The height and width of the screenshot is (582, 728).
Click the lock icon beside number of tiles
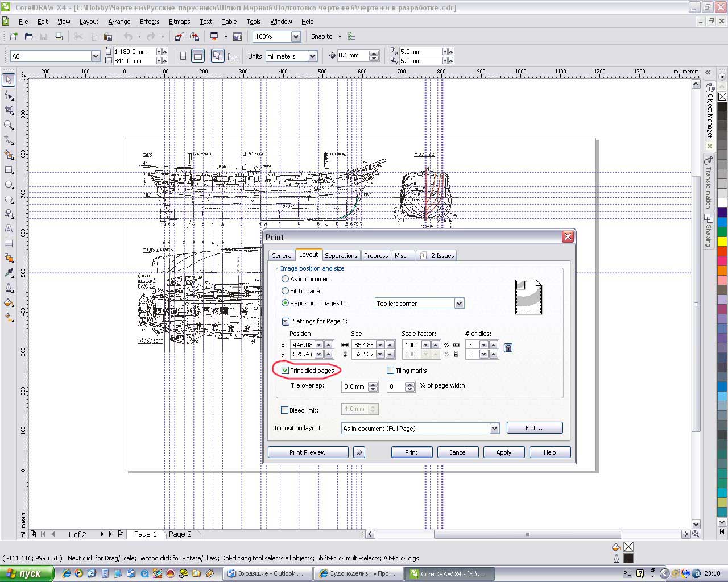pyautogui.click(x=508, y=348)
